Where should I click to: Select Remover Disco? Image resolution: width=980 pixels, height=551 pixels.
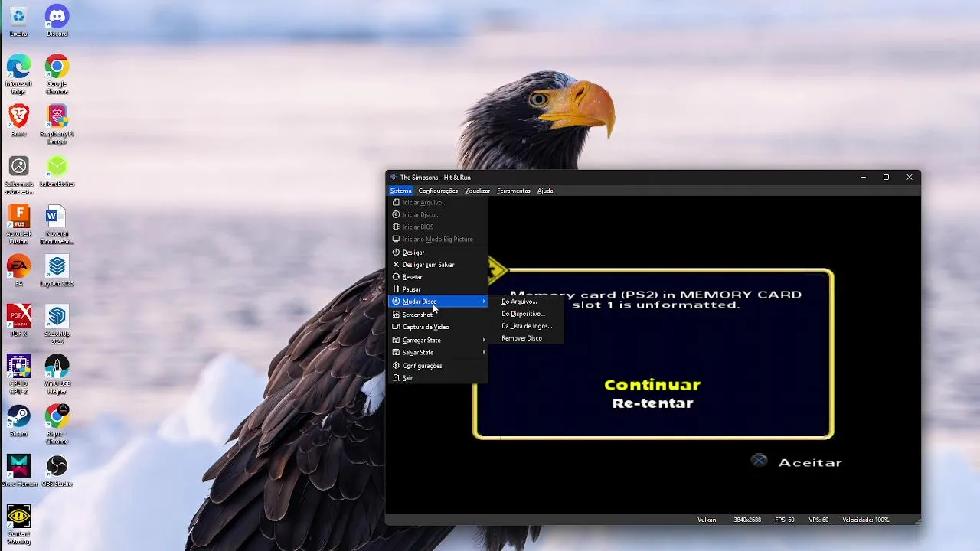click(x=527, y=338)
